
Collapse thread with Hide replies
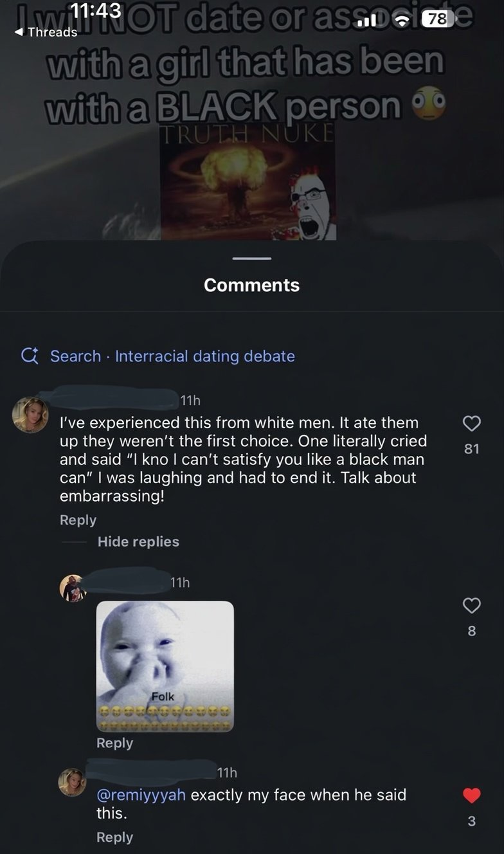point(138,541)
